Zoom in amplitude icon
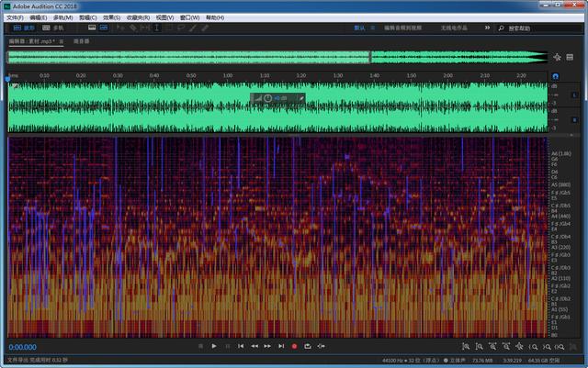The image size is (588, 368). click(x=466, y=347)
